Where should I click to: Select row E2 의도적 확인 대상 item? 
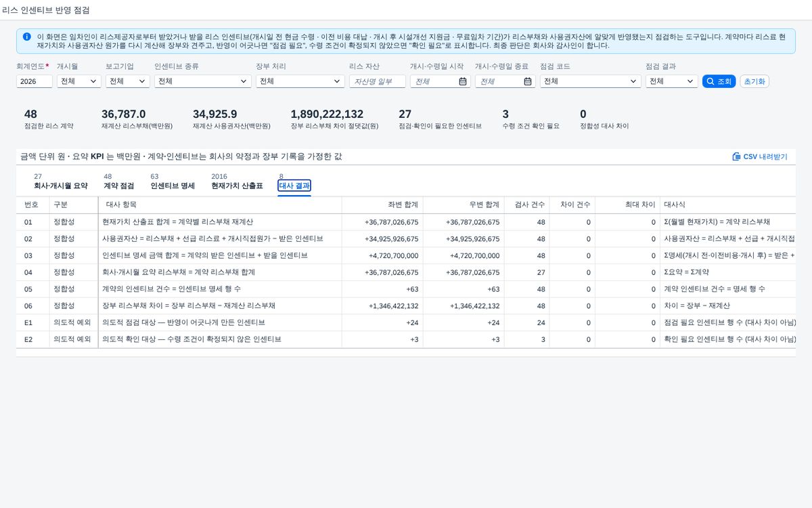click(x=406, y=339)
